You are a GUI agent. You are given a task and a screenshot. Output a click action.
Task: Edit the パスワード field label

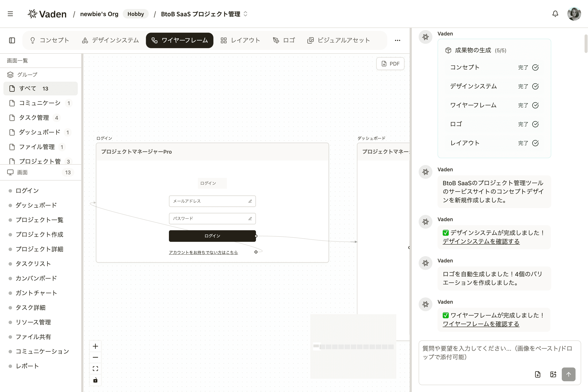point(250,218)
